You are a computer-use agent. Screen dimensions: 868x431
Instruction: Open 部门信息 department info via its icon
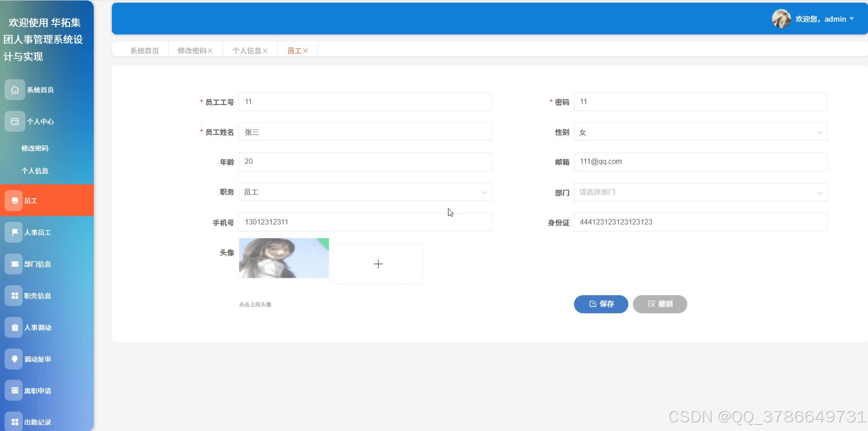(14, 263)
